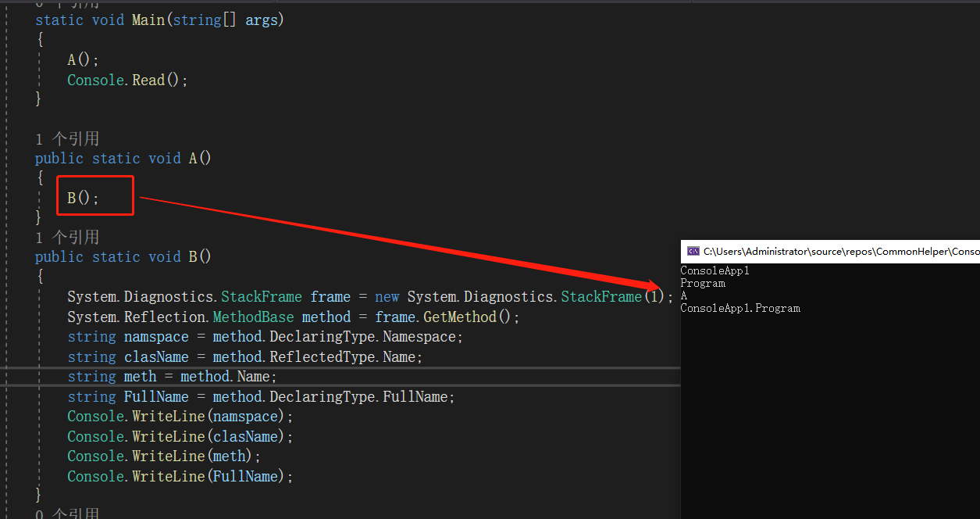Screen dimensions: 980x519
Task: Click the 'Console.WriteLine(FullName);' statement
Action: (180, 476)
